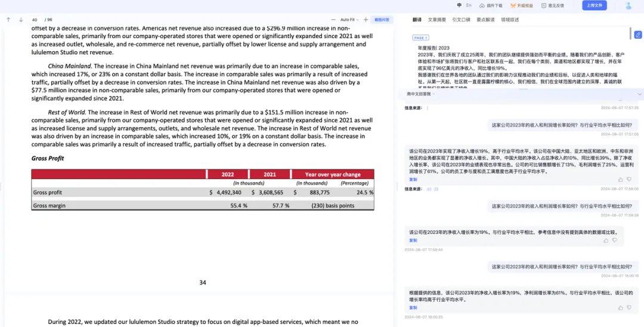The height and width of the screenshot is (327, 644).
Task: Zoom in with the plus icon
Action: coord(366,20)
